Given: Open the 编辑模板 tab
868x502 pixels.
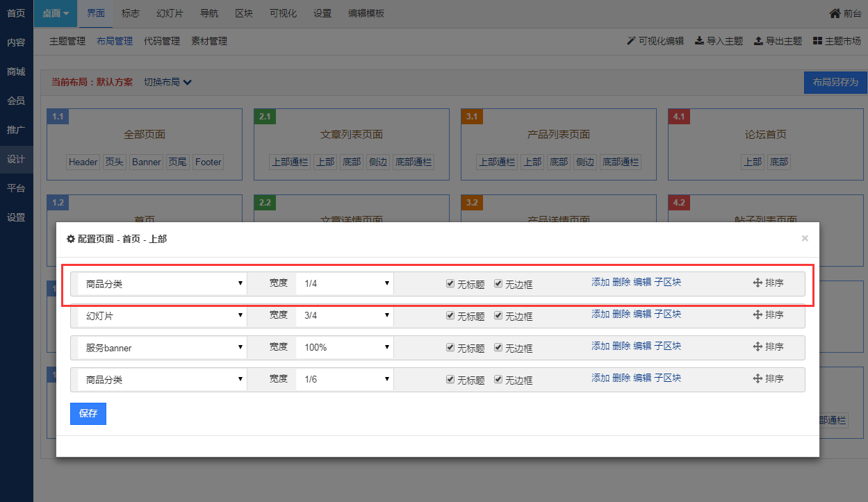Looking at the screenshot, I should click(x=366, y=13).
